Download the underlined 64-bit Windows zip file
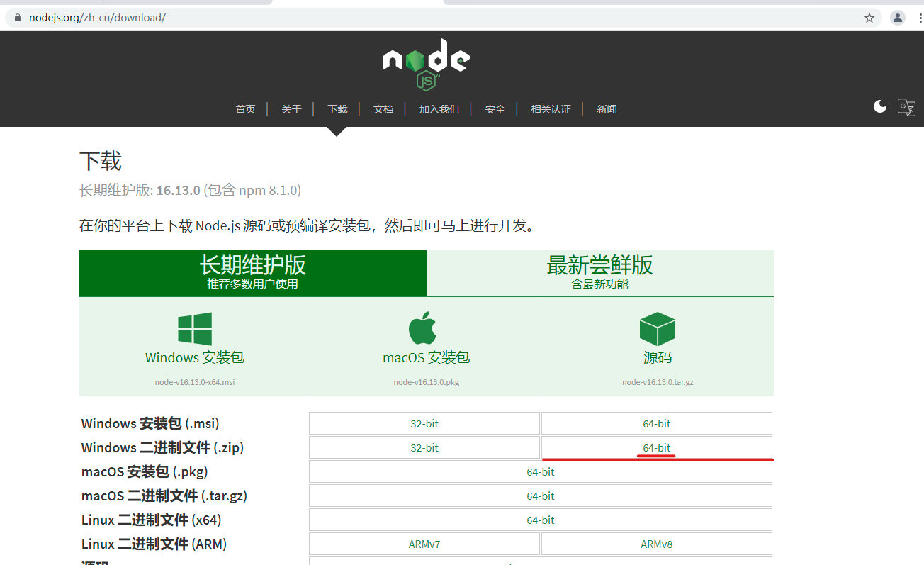 pos(656,447)
